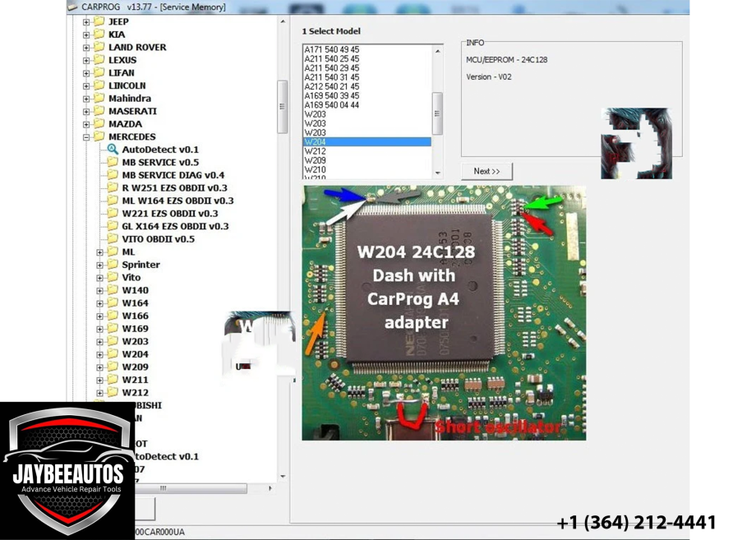This screenshot has height=540, width=756.
Task: Click the LAND ROVER folder icon
Action: coord(99,47)
